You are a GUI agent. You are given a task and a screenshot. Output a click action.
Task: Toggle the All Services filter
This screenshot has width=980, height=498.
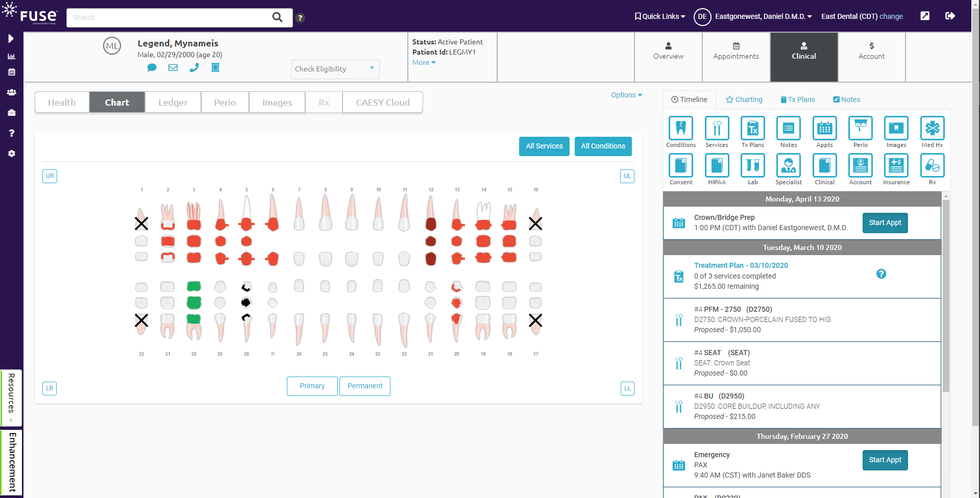click(x=544, y=146)
